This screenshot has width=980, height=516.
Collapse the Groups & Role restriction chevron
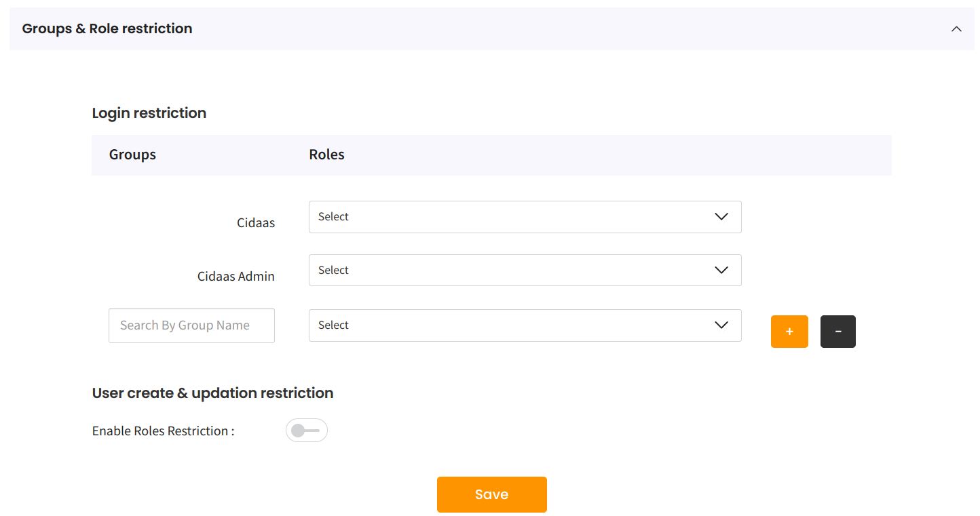click(x=956, y=29)
